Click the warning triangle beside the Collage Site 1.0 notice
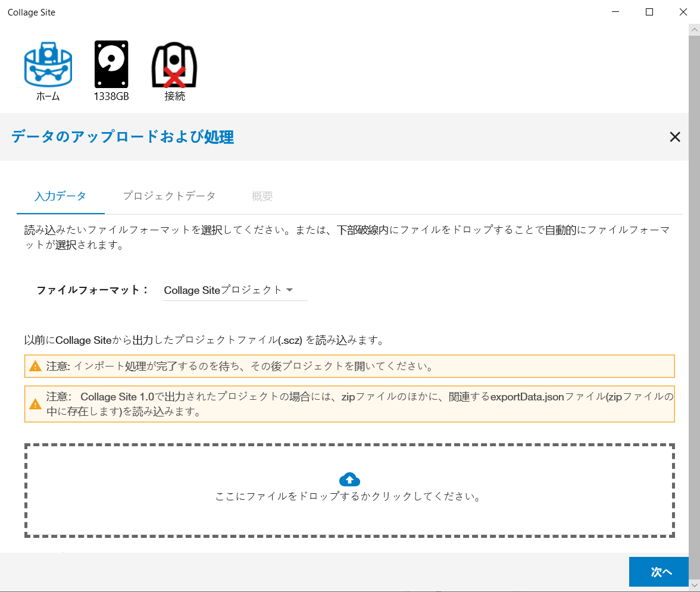Image resolution: width=700 pixels, height=592 pixels. pyautogui.click(x=35, y=404)
